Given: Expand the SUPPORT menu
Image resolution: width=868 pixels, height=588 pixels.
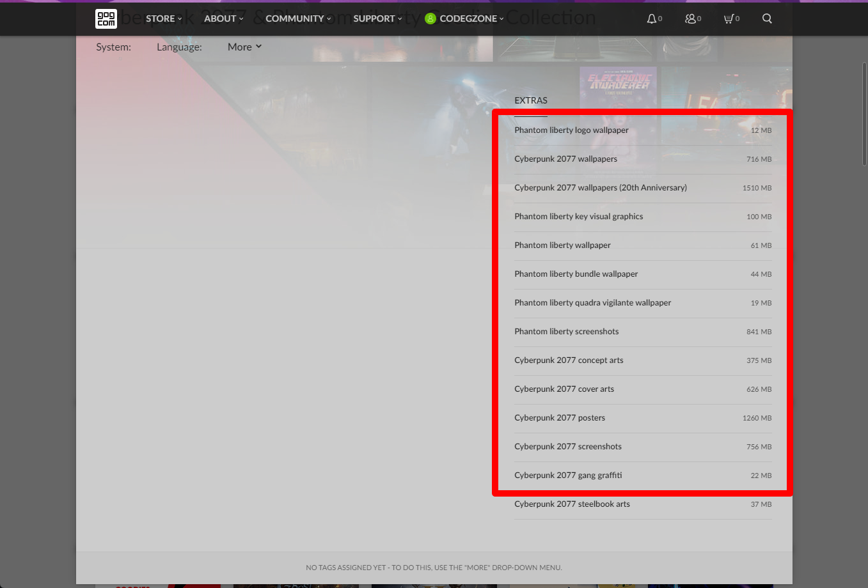Looking at the screenshot, I should coord(377,19).
